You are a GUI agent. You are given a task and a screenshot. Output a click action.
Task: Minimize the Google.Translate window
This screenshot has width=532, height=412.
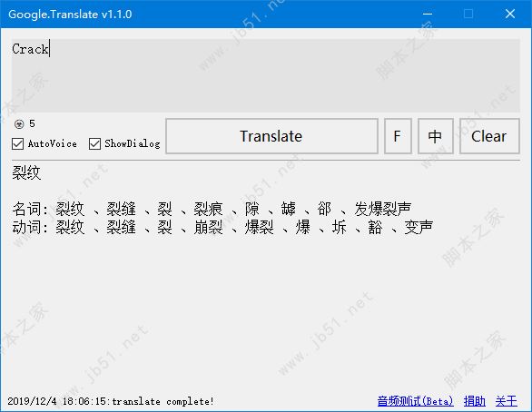428,14
